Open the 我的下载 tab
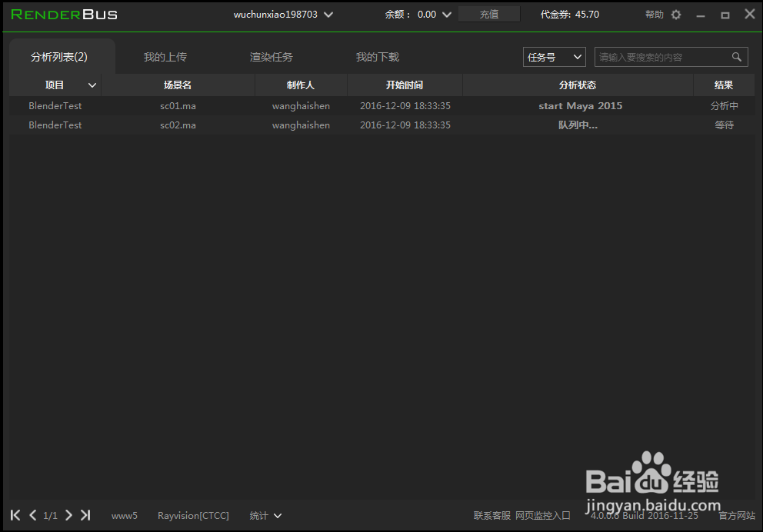Viewport: 763px width, 532px height. point(377,57)
